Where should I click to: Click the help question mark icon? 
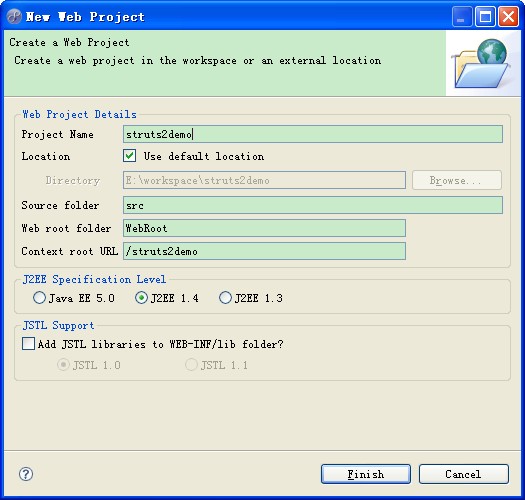click(x=26, y=474)
